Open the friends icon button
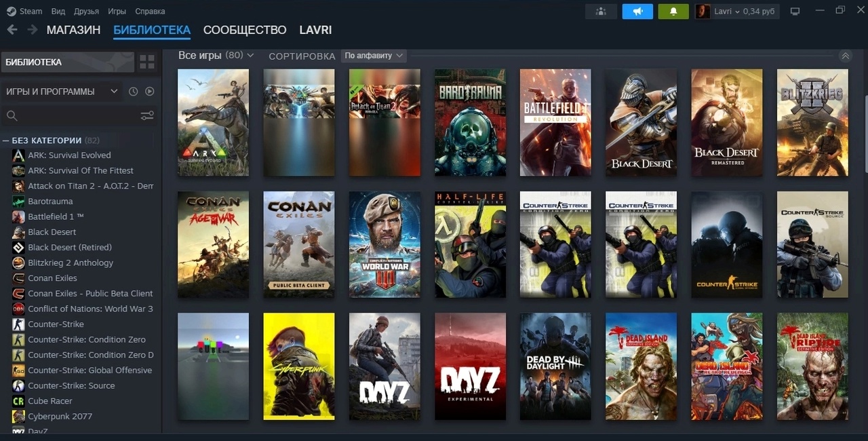 pos(601,12)
